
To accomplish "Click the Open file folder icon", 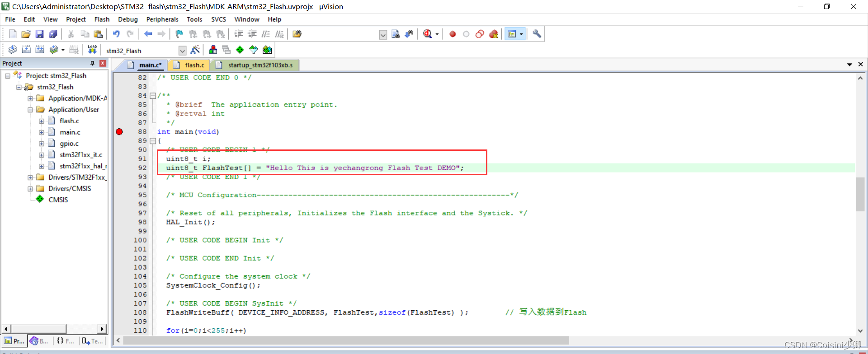I will click(x=26, y=34).
